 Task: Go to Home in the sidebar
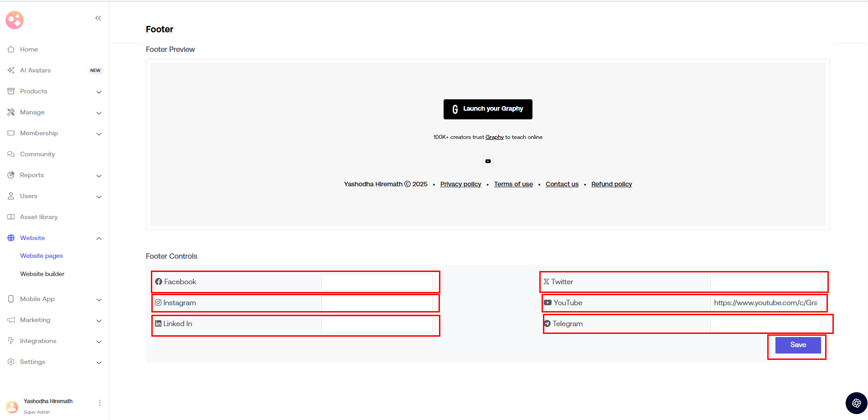[x=29, y=49]
